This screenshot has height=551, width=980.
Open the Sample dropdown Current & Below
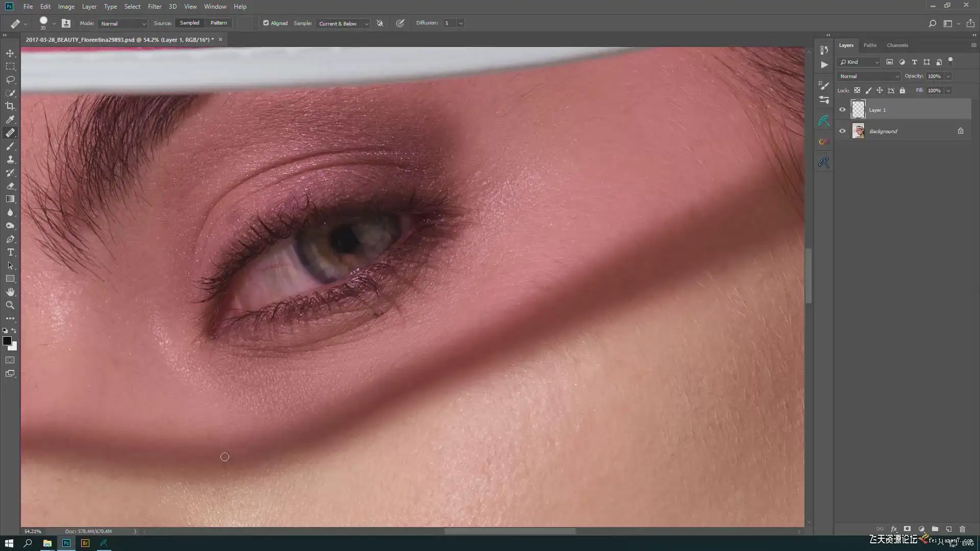coord(342,23)
